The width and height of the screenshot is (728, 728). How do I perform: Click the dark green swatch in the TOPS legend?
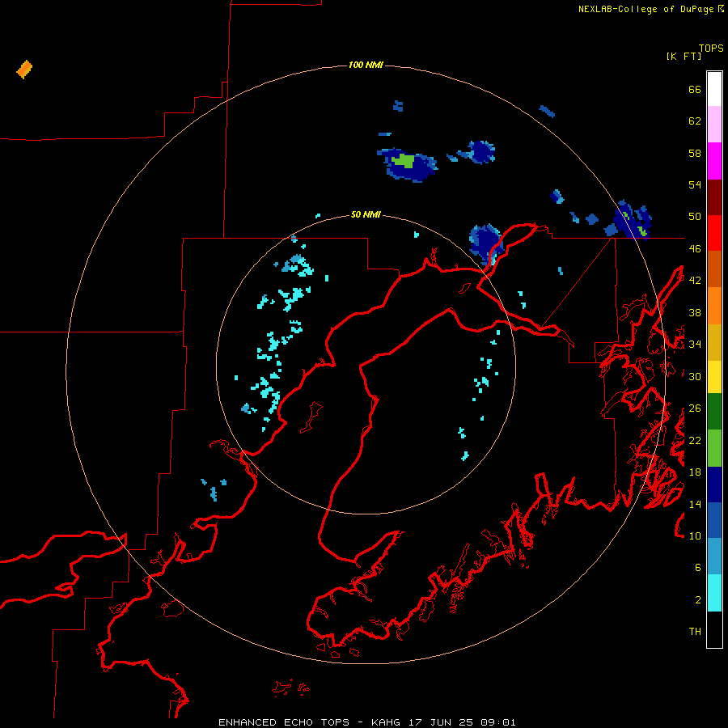coord(714,412)
